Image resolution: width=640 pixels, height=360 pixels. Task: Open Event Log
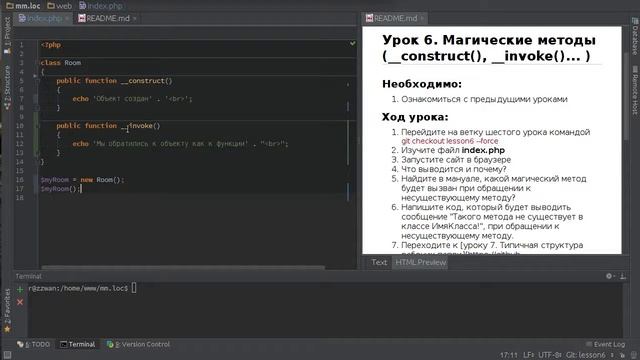click(x=605, y=344)
